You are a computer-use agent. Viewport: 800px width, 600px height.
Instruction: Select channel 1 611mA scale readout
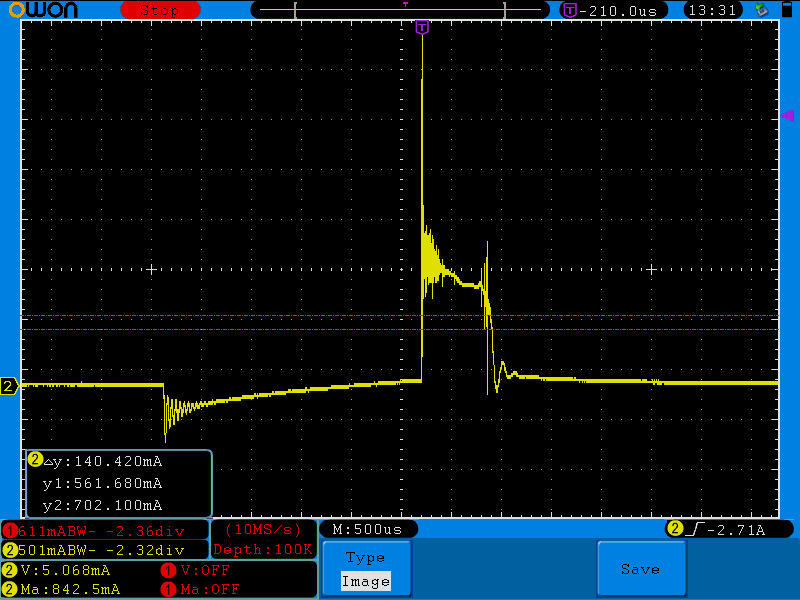[x=105, y=530]
